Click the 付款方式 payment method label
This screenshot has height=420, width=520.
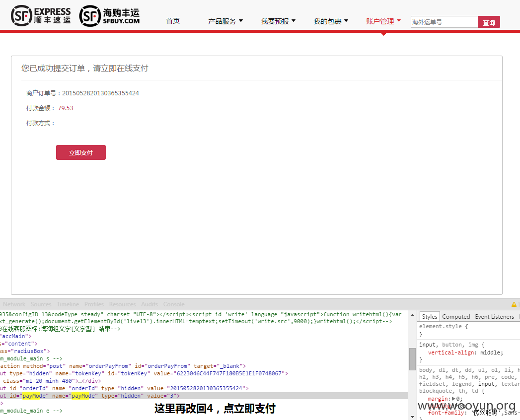40,123
